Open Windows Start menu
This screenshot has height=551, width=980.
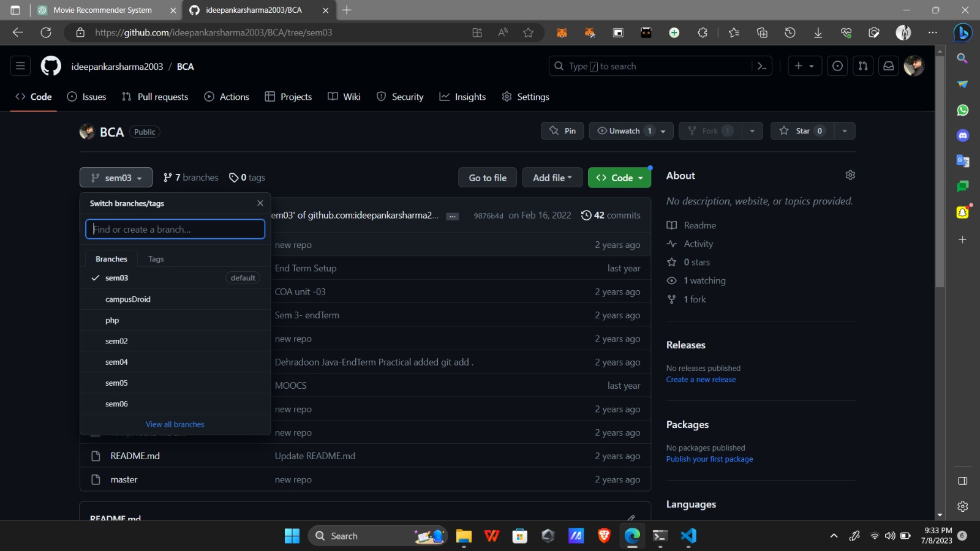point(292,536)
